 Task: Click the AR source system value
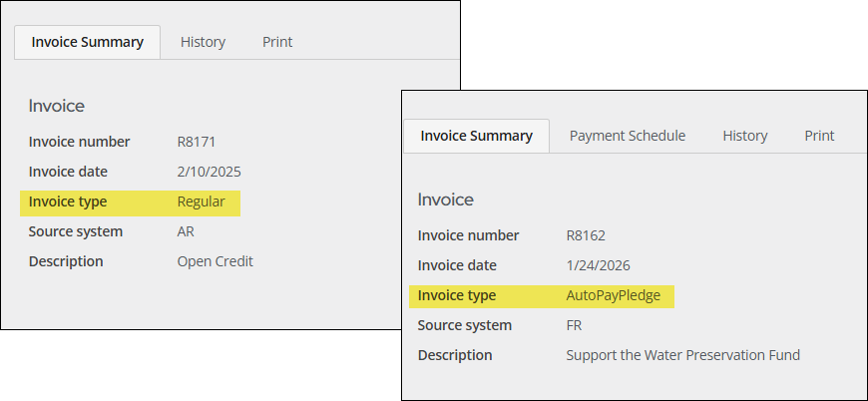point(186,231)
